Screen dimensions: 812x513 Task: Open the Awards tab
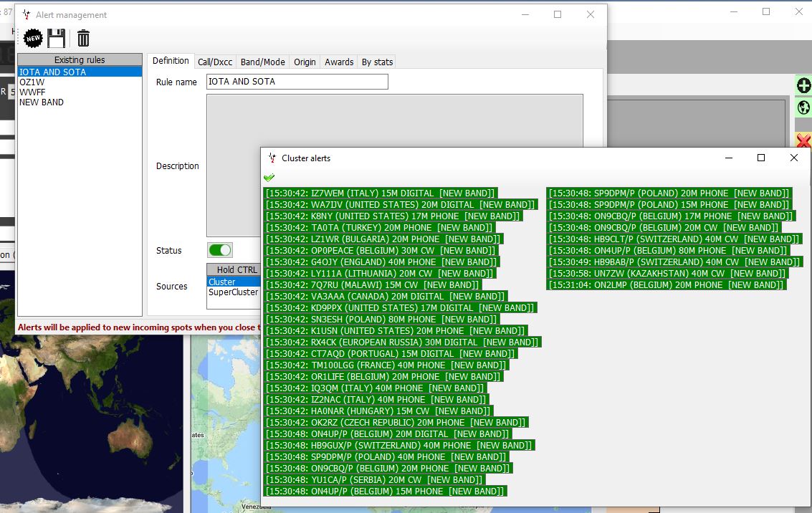[x=339, y=62]
